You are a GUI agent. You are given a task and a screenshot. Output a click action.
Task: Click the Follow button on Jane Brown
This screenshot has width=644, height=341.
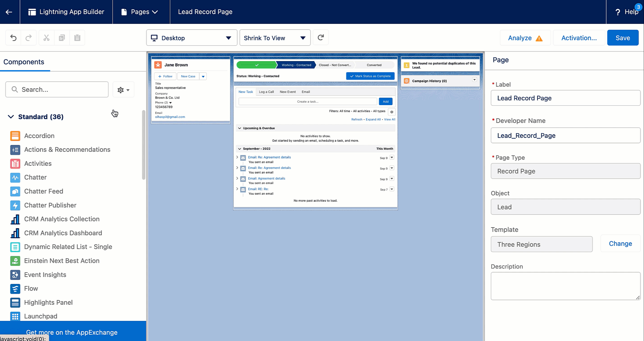point(165,77)
